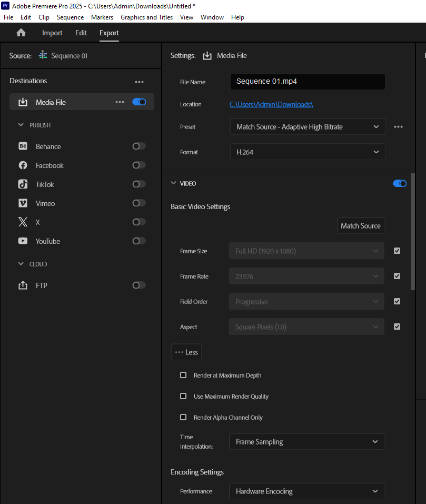Click the Vimeo icon
This screenshot has width=426, height=504.
[23, 203]
